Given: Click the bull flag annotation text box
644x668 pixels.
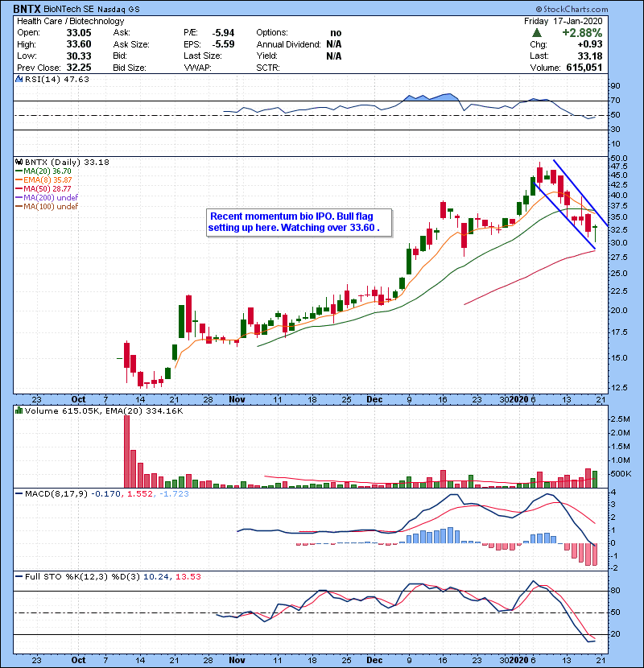Looking at the screenshot, I should pos(299,222).
